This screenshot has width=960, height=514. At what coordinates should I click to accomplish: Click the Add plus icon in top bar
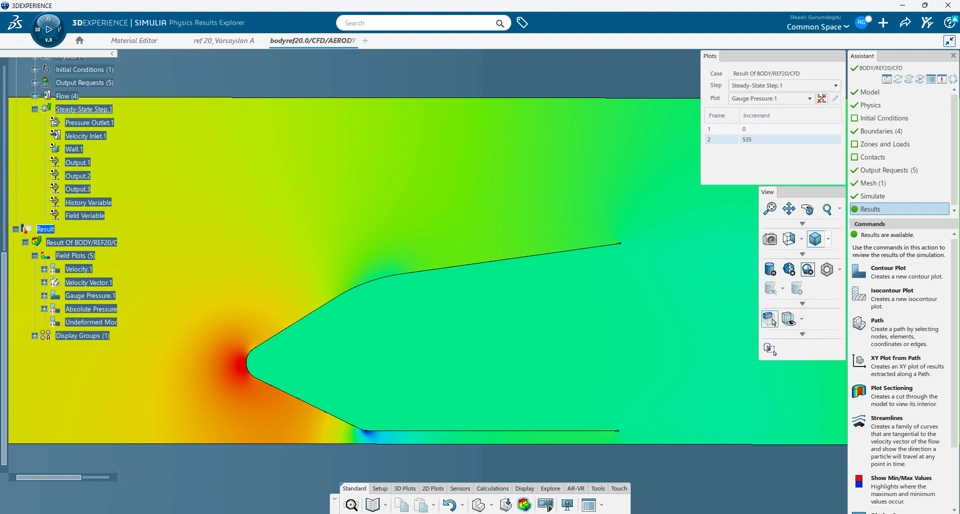pos(883,23)
